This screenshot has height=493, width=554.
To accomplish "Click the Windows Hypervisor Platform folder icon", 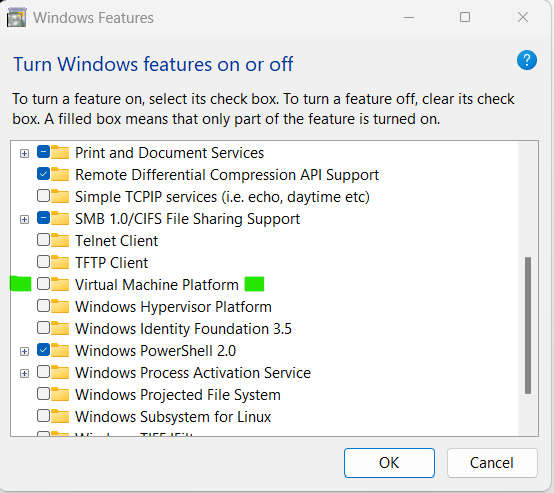I will (60, 306).
